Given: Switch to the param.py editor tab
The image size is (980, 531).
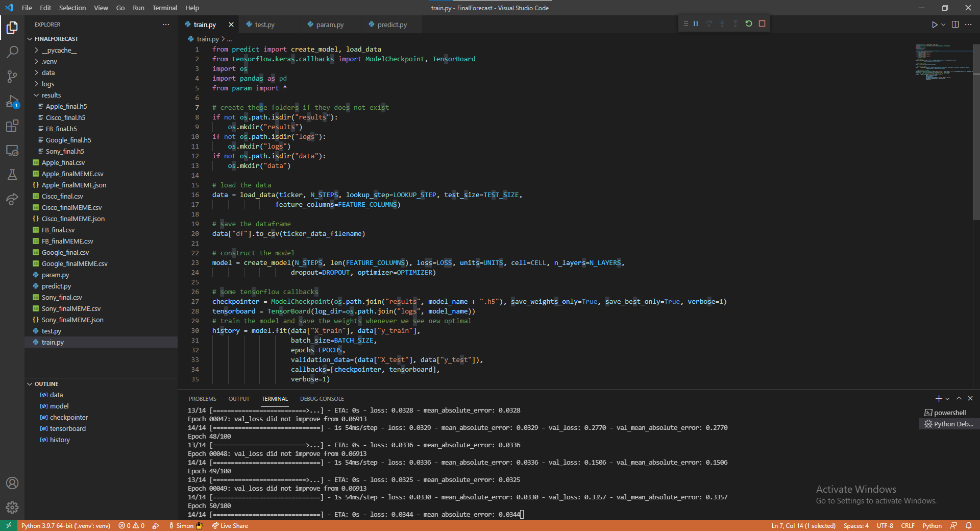Looking at the screenshot, I should click(x=330, y=25).
